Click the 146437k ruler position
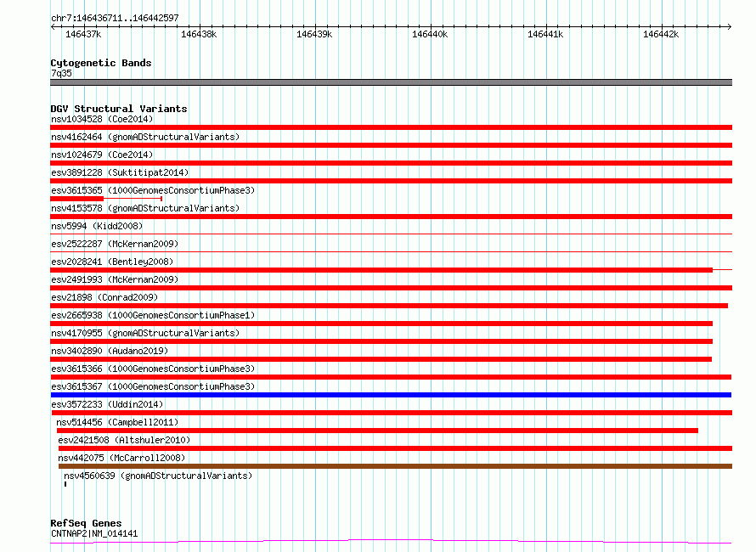This screenshot has width=756, height=552. click(x=83, y=34)
